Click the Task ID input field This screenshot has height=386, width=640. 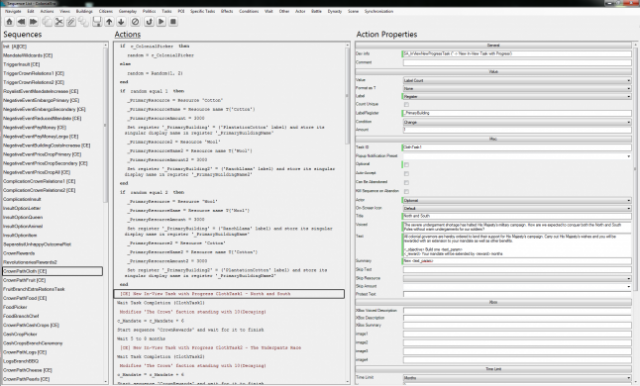click(x=517, y=147)
